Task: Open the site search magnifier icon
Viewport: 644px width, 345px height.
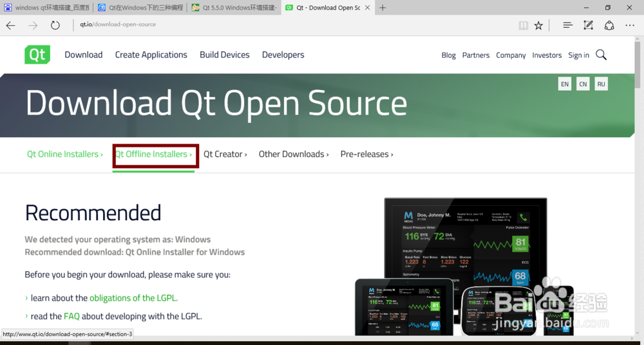Action: coord(601,55)
